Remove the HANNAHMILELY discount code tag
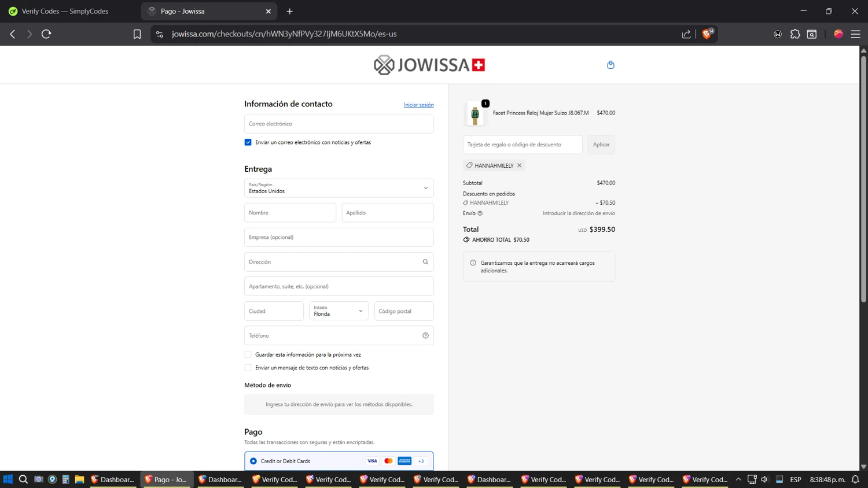 point(519,165)
